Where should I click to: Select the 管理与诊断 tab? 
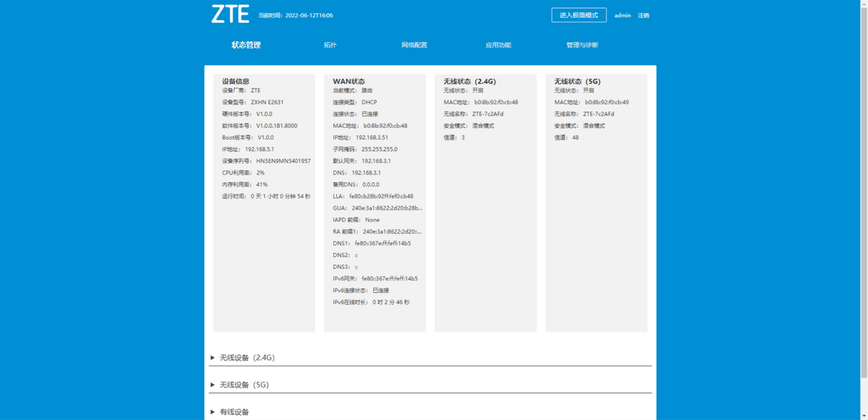point(583,44)
